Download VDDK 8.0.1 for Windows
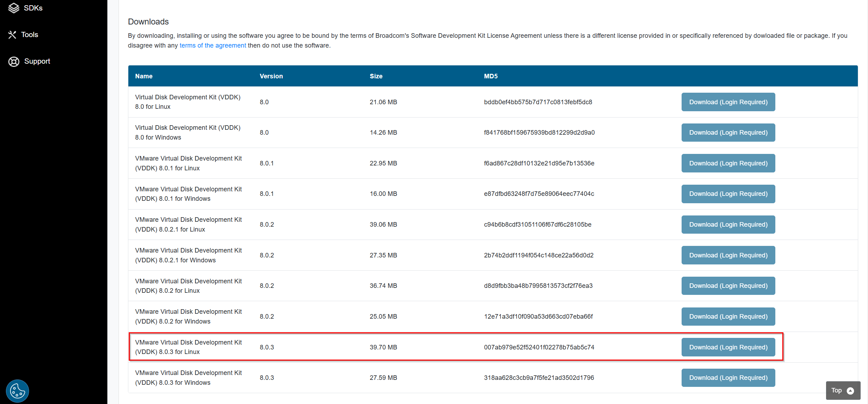Viewport: 868px width, 404px height. [728, 194]
